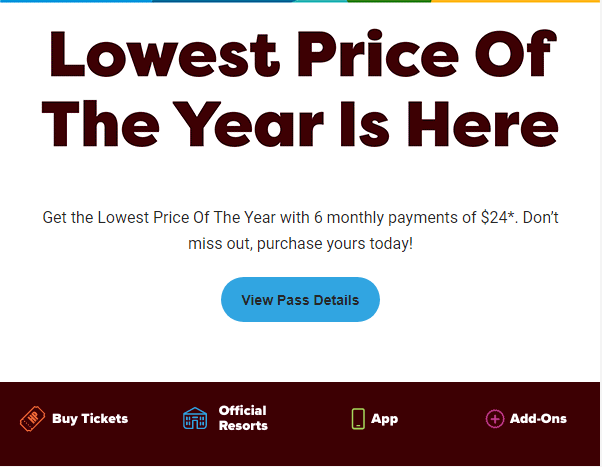Click the yellow top stripe segment

515,1
